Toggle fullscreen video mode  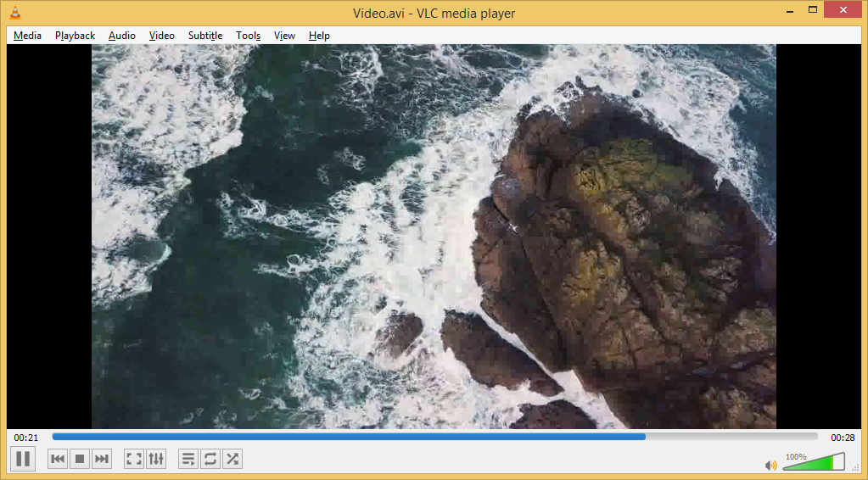tap(134, 459)
